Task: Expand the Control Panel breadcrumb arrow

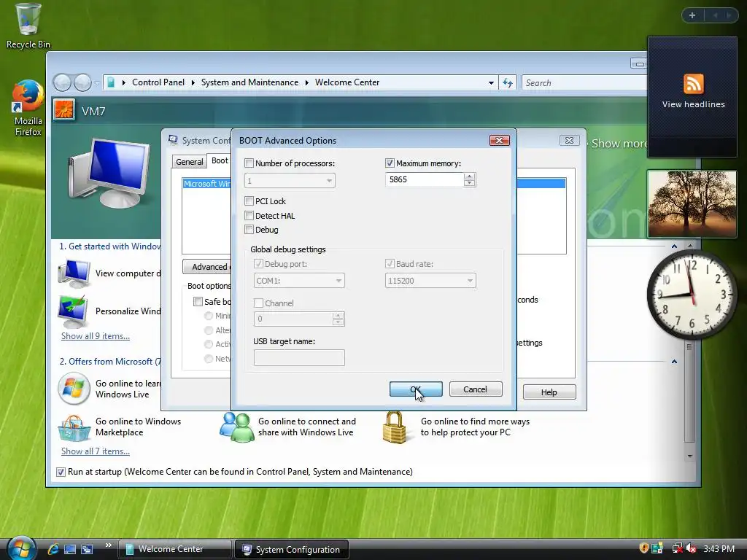Action: point(193,83)
